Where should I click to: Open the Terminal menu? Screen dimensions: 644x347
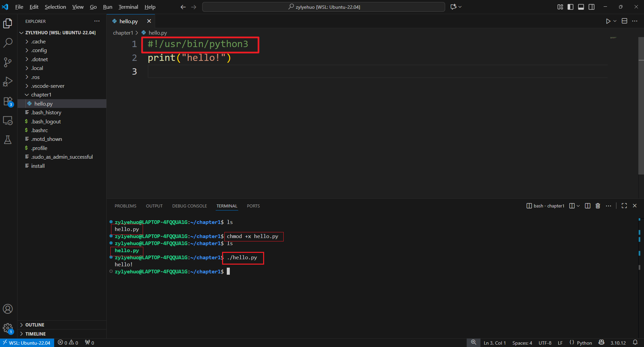coord(128,7)
